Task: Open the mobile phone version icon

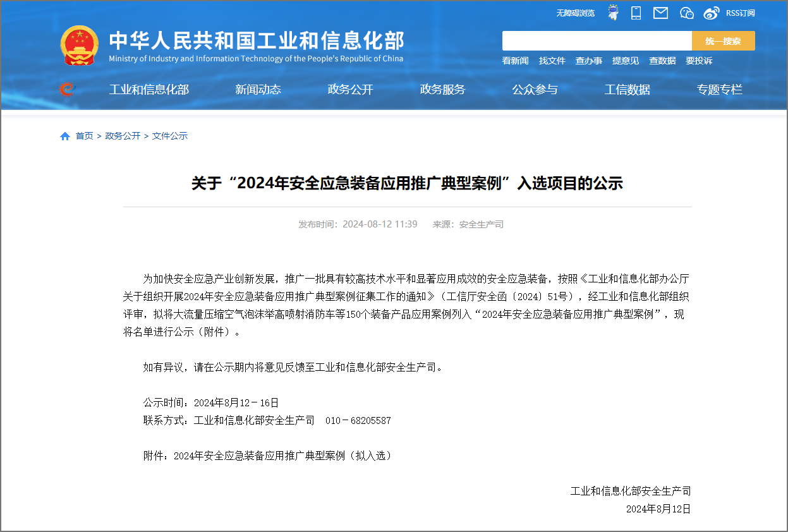Action: tap(636, 13)
